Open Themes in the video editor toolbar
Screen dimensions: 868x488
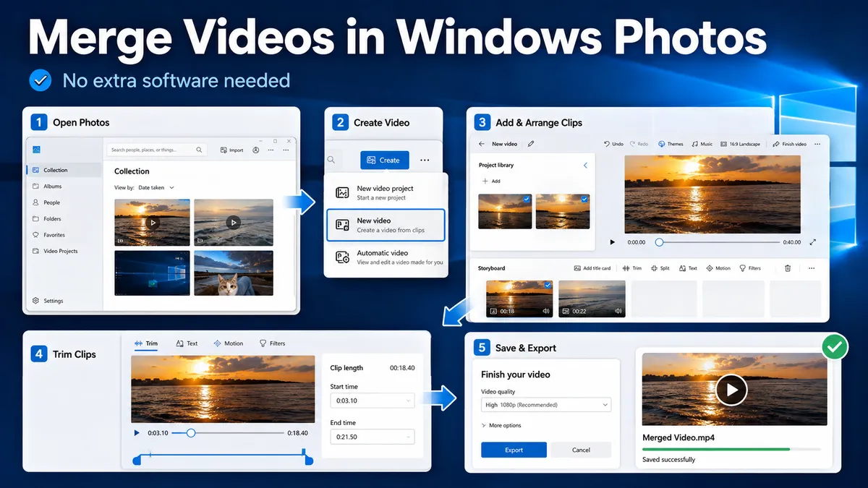[x=671, y=144]
